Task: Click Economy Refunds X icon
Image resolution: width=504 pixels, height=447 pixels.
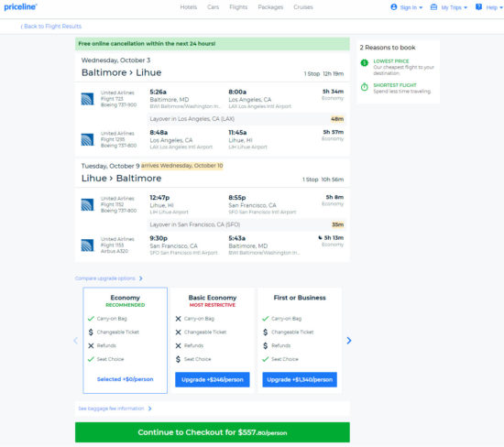Action: pos(91,345)
